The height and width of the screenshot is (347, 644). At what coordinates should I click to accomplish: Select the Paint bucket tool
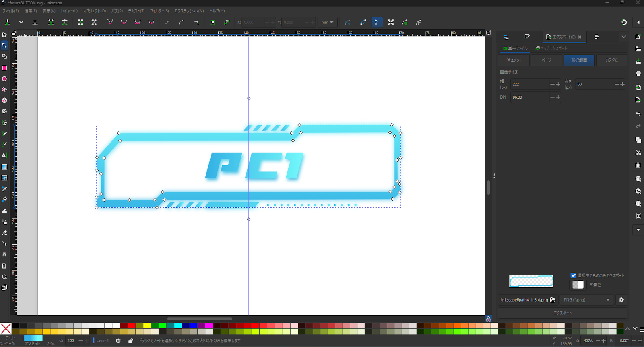(4, 200)
